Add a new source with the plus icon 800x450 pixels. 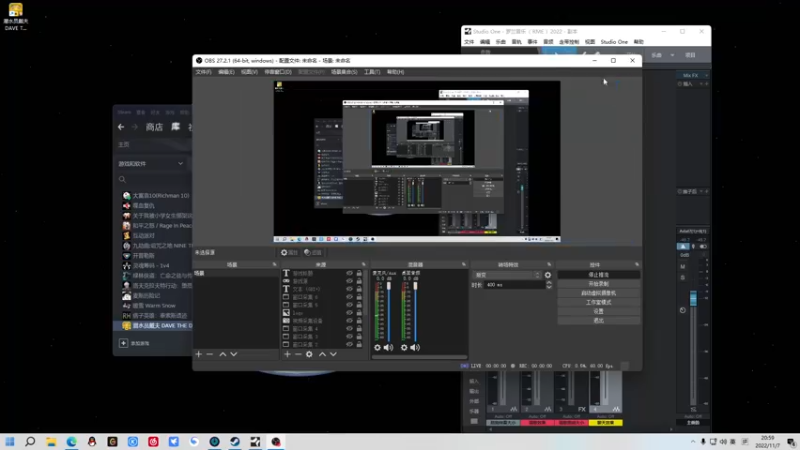(287, 354)
